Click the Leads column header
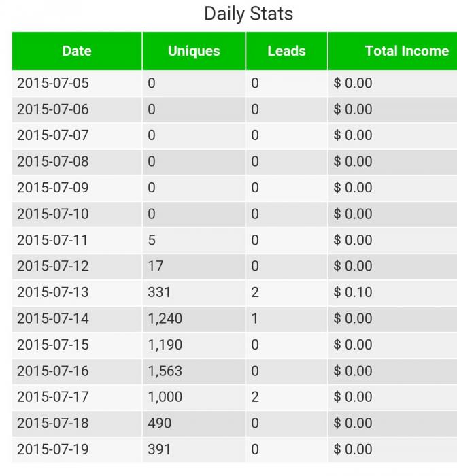457x476 pixels. pyautogui.click(x=287, y=51)
